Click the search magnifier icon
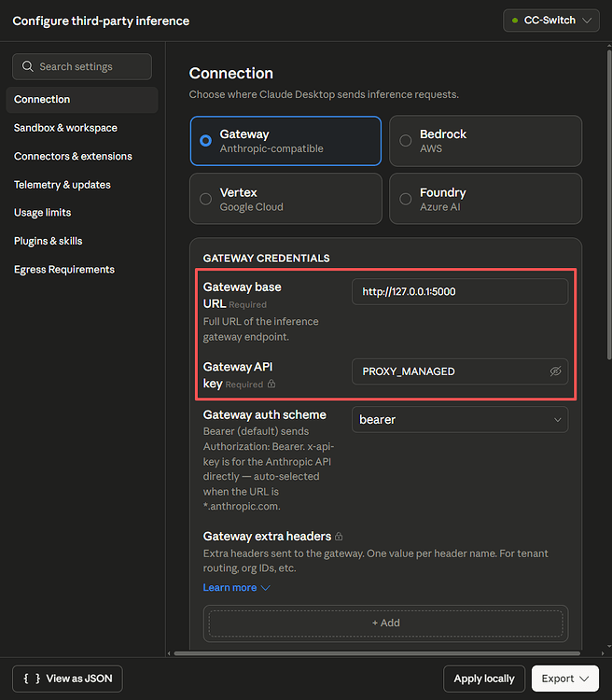 click(28, 66)
